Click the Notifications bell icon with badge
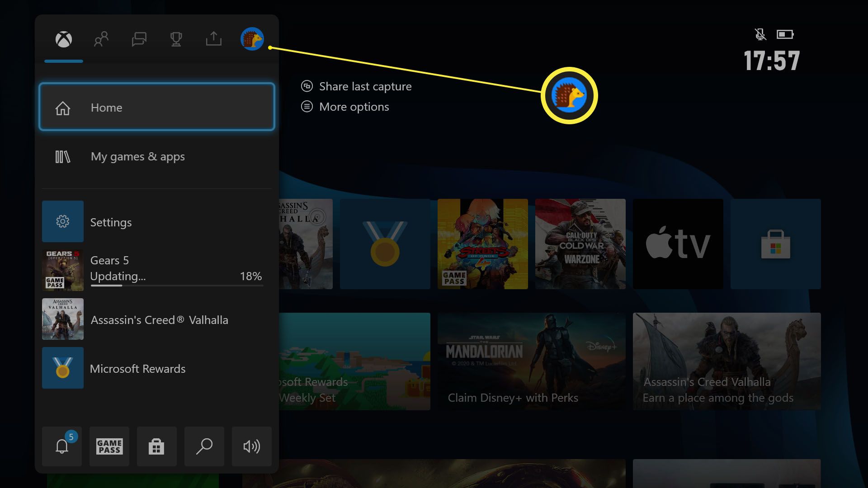868x488 pixels. [x=61, y=446]
